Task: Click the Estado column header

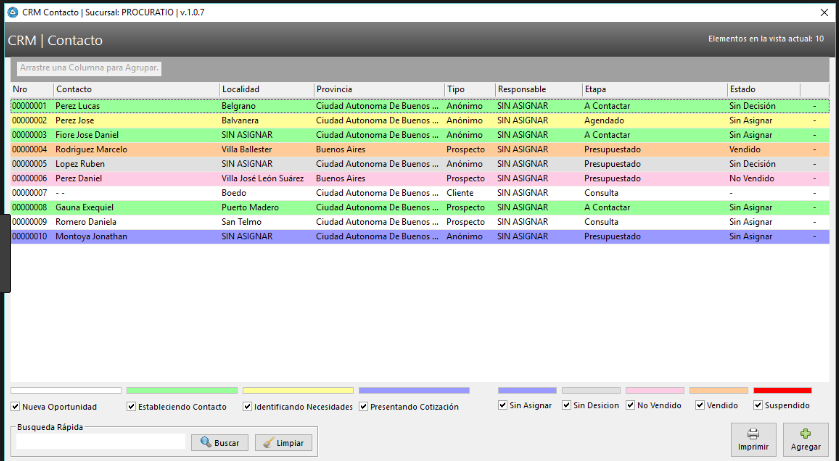Action: point(762,89)
